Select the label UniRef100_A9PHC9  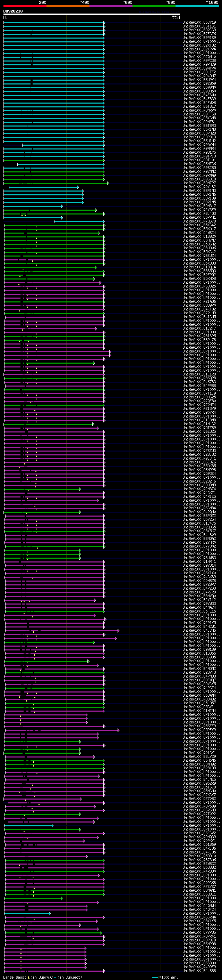coord(199,64)
